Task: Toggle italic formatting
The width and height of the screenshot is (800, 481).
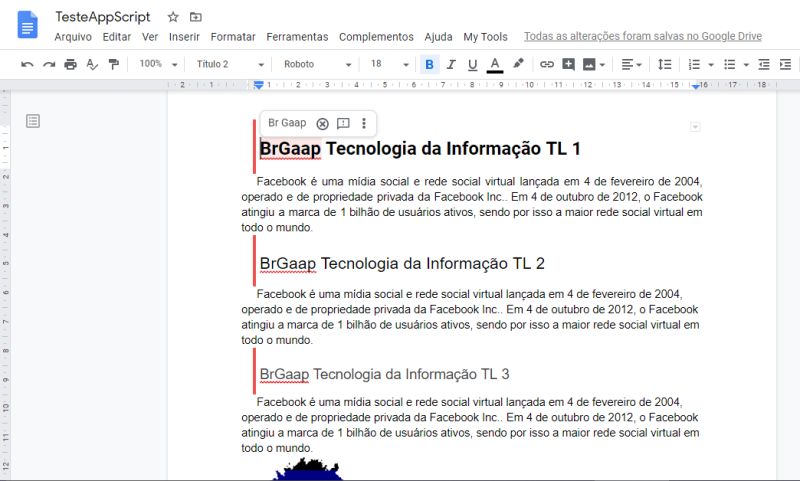Action: [x=451, y=64]
